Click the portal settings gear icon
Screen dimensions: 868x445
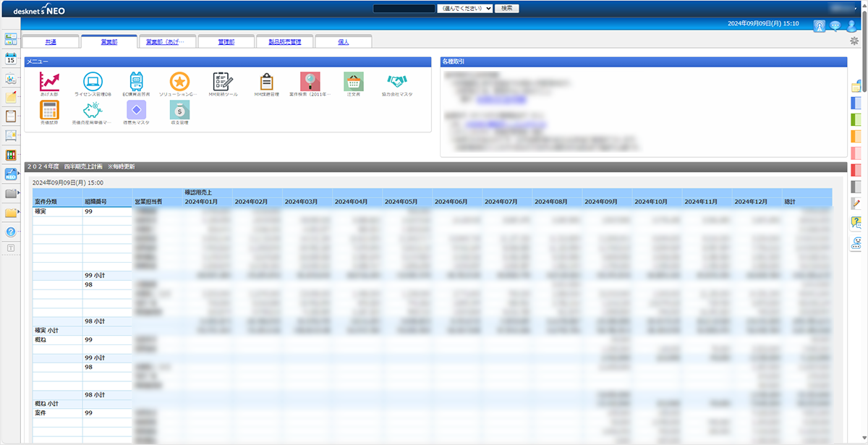pos(854,41)
